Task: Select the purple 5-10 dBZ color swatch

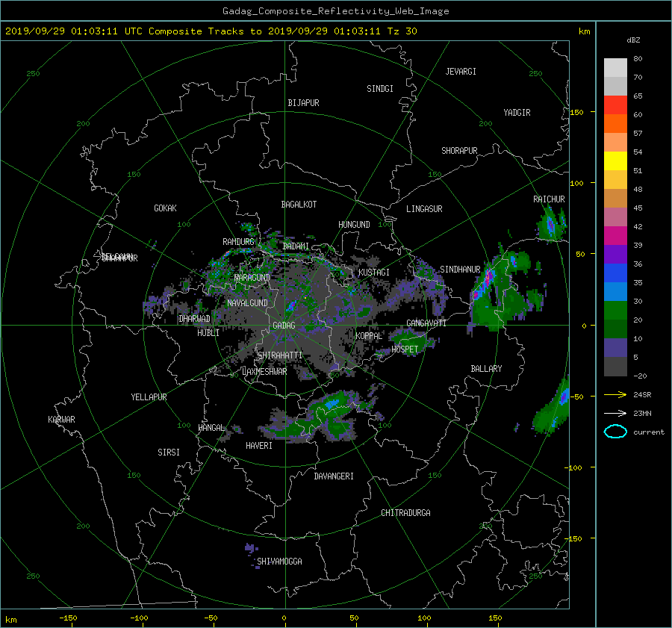Action: tap(615, 348)
